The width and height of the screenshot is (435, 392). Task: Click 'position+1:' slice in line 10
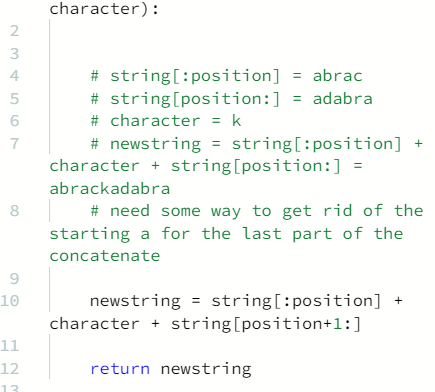297,324
